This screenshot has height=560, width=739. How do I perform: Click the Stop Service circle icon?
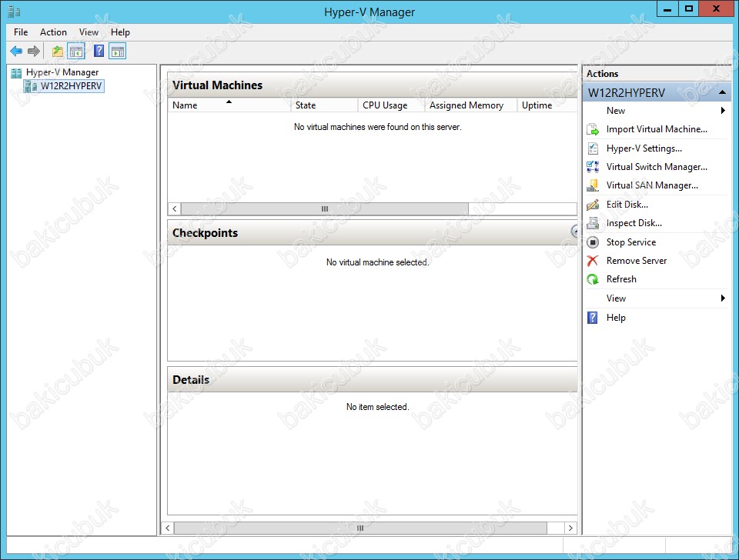[593, 242]
